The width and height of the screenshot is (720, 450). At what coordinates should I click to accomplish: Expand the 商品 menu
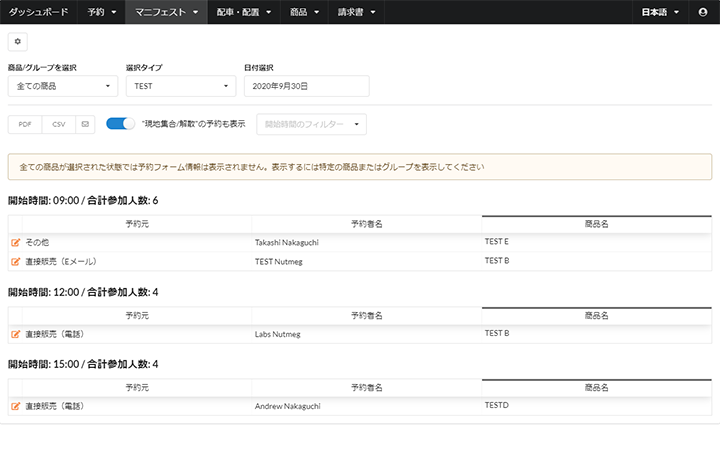[304, 12]
